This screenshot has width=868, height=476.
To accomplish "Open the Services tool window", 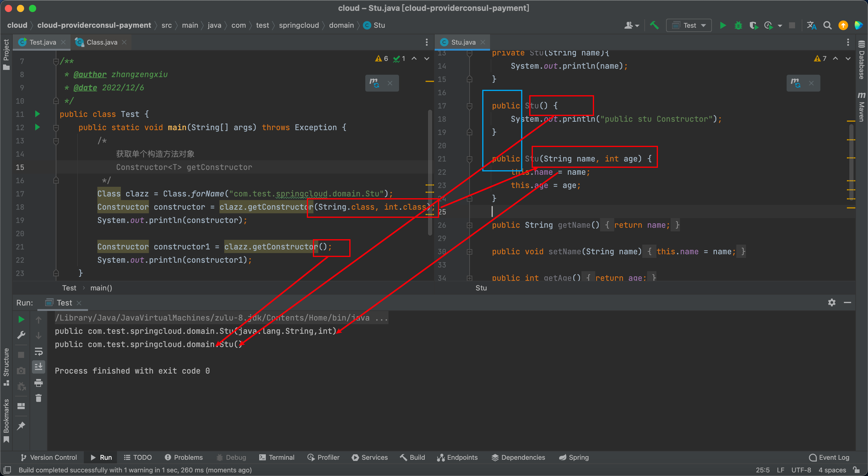I will pyautogui.click(x=370, y=457).
